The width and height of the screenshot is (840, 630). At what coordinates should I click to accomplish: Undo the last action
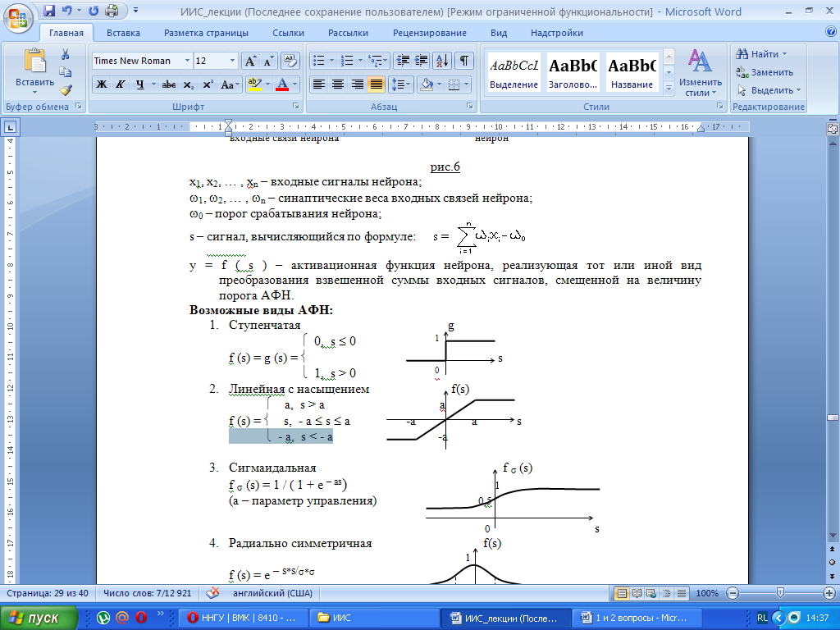tap(67, 11)
